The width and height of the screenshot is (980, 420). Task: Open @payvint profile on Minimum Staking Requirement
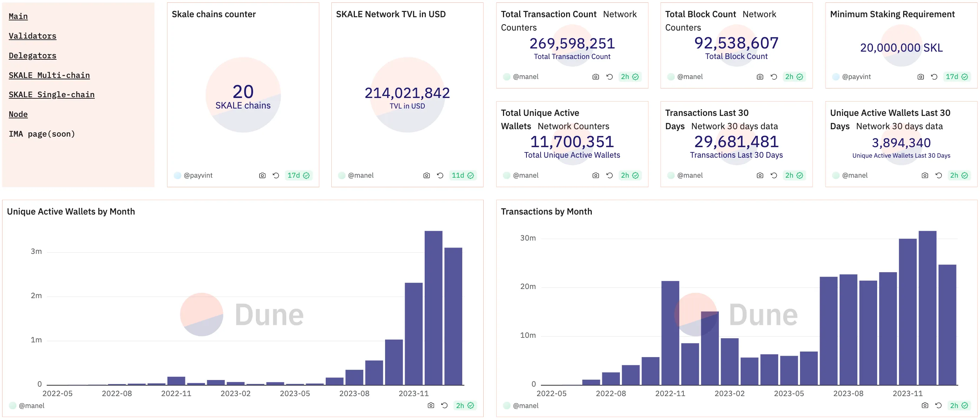[856, 77]
